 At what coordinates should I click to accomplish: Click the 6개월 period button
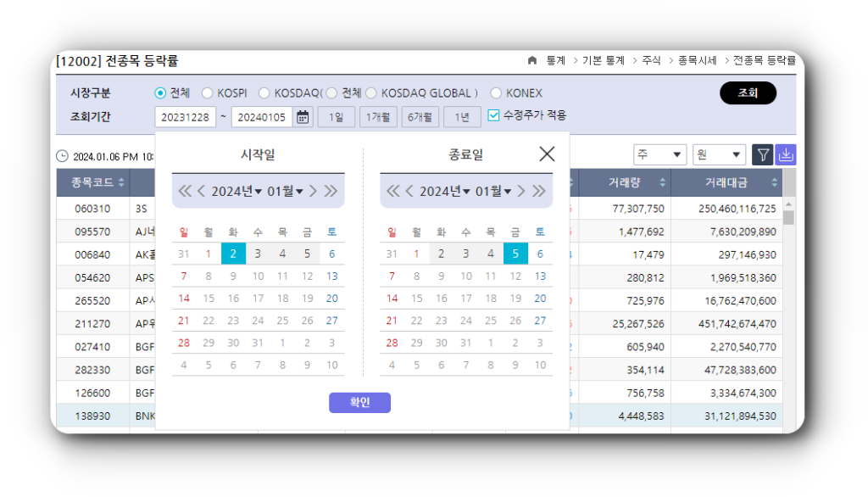(420, 117)
